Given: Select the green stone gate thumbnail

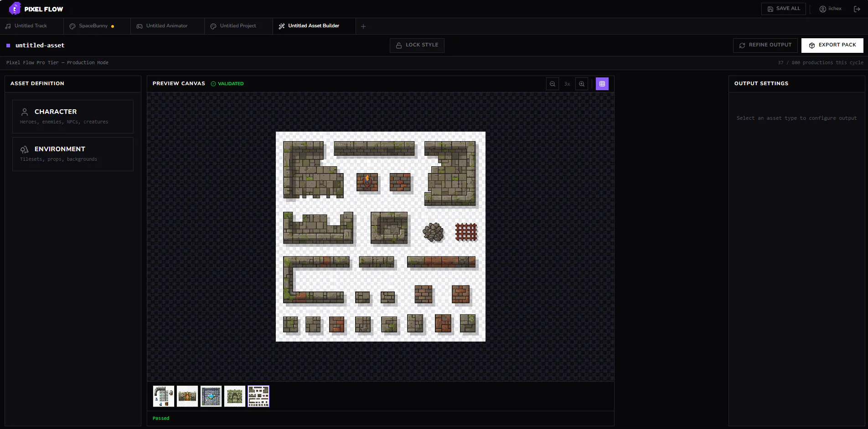Looking at the screenshot, I should (x=235, y=396).
